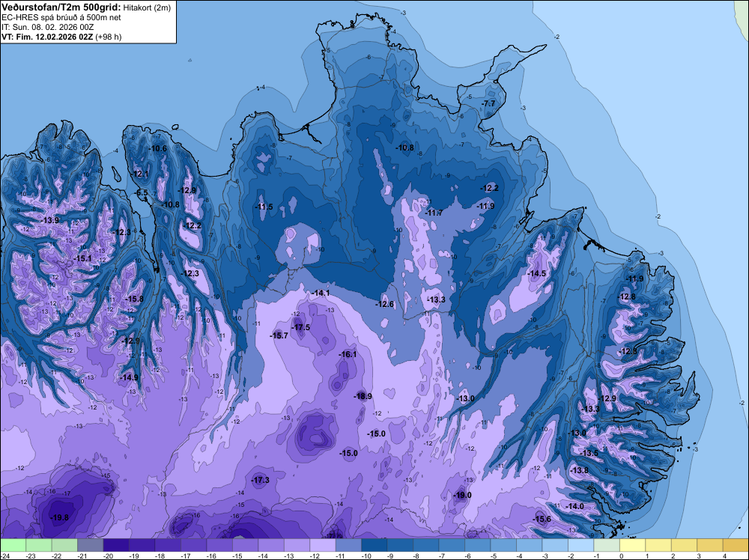Image resolution: width=749 pixels, height=560 pixels.
Task: Click the -17.3 temperature label
Action: point(261,481)
